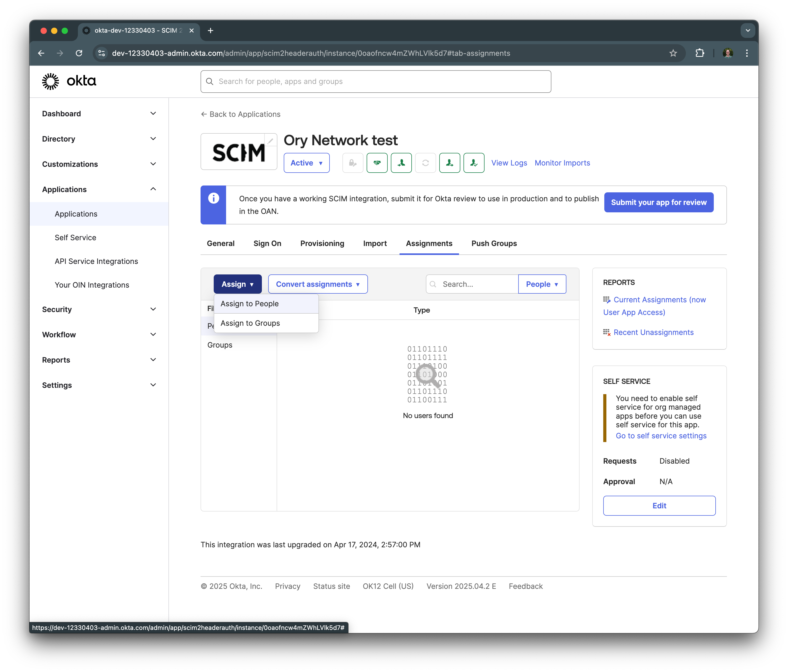
Task: Open the Active status dropdown
Action: coord(306,163)
